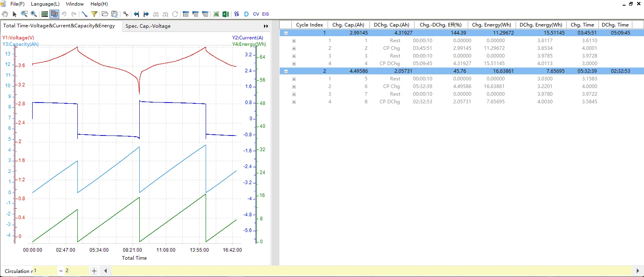Click the first table layout icon
This screenshot has height=277, width=644.
pyautogui.click(x=186, y=14)
